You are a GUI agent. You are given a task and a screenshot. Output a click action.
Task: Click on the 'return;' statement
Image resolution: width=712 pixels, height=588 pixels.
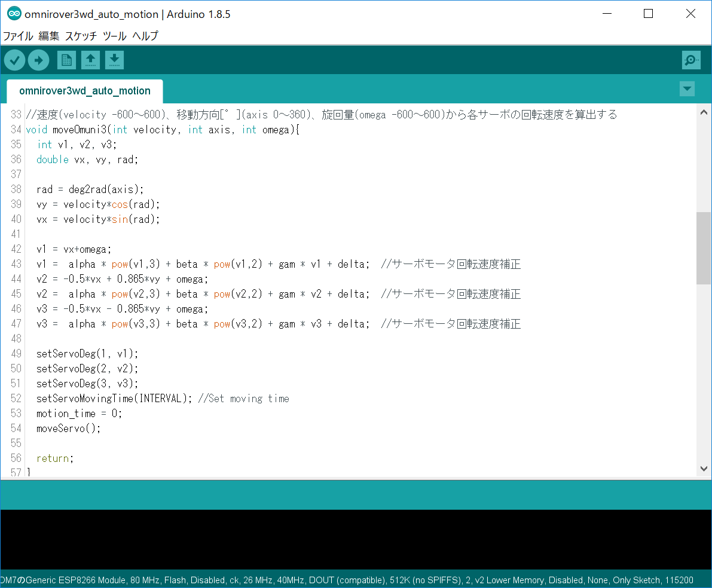[x=55, y=458]
